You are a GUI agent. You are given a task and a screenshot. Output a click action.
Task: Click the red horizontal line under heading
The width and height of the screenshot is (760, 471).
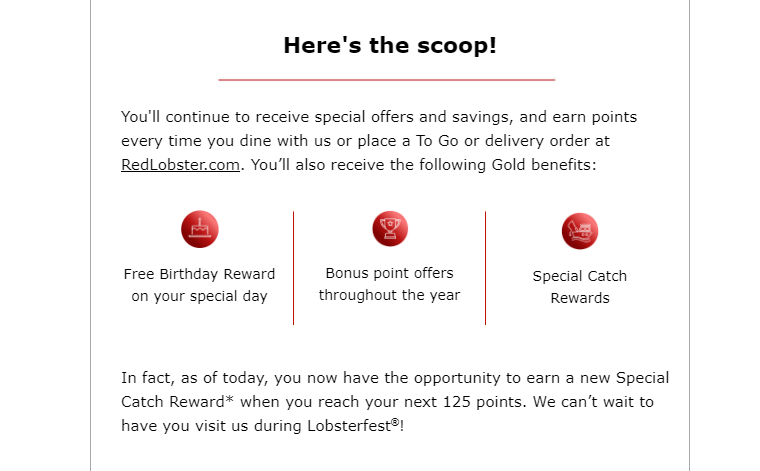(387, 79)
